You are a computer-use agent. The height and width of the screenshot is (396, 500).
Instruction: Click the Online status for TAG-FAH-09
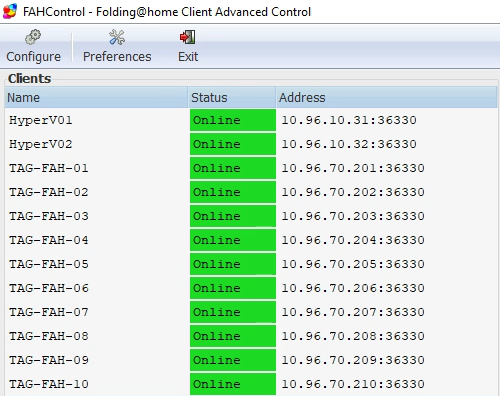[233, 360]
